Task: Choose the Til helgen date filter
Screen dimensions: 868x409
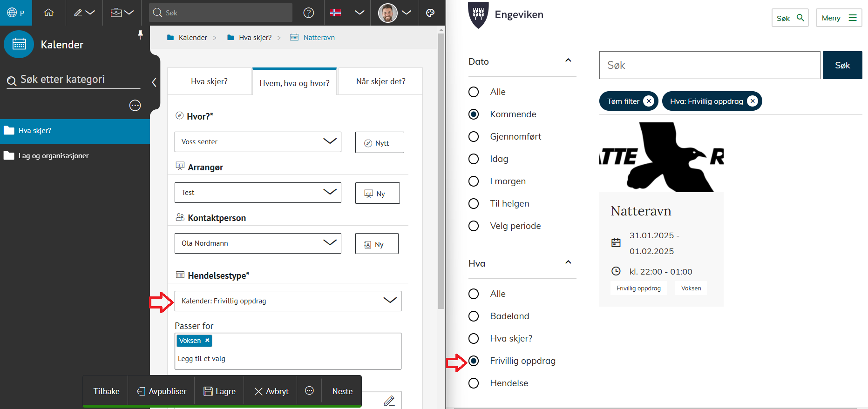Action: click(x=474, y=204)
